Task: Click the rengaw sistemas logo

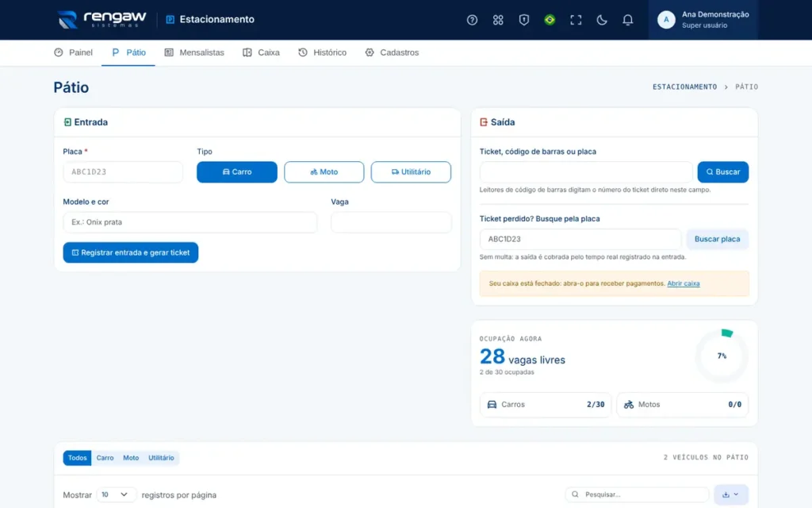Action: 102,19
